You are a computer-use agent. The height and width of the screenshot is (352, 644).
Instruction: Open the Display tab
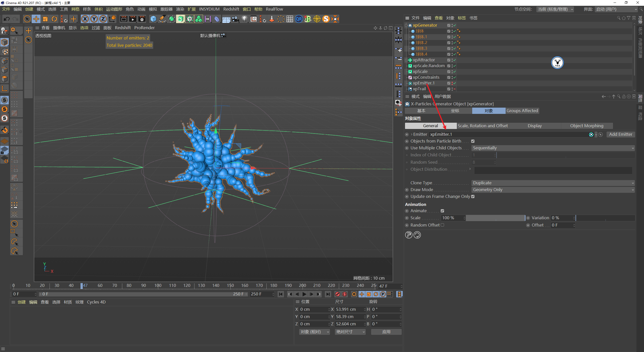click(535, 126)
